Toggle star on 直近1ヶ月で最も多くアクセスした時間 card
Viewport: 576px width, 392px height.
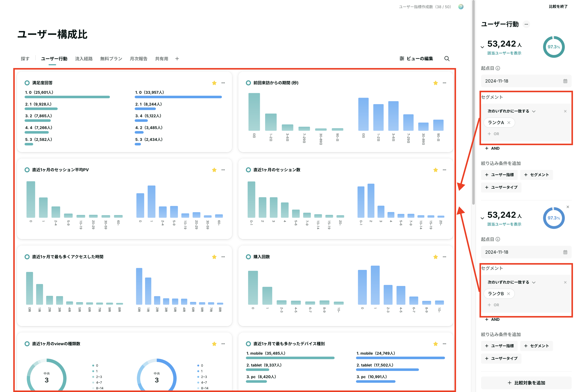pos(214,257)
